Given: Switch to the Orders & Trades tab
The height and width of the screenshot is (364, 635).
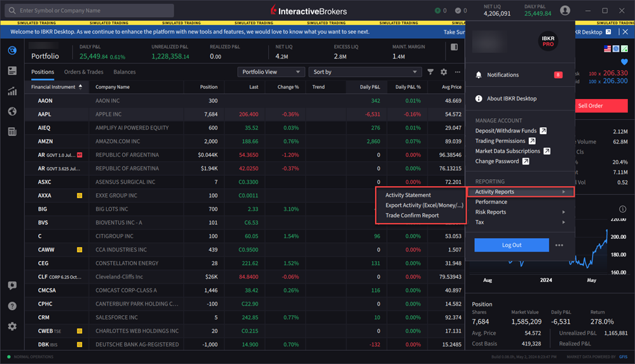Looking at the screenshot, I should [83, 72].
